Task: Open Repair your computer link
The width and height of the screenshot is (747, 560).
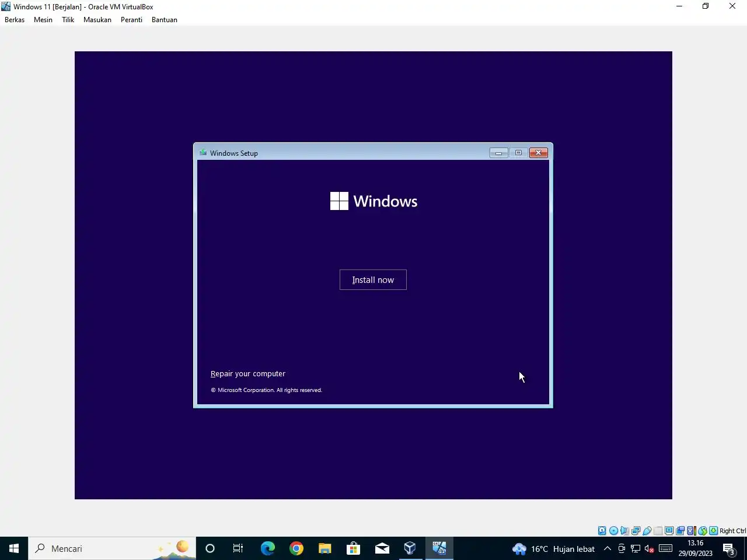Action: point(248,374)
